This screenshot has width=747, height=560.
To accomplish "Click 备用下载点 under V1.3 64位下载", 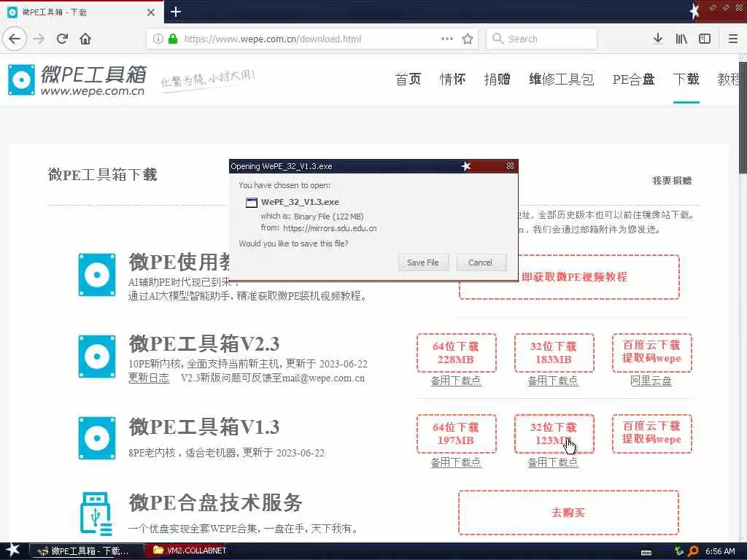I will tap(456, 462).
